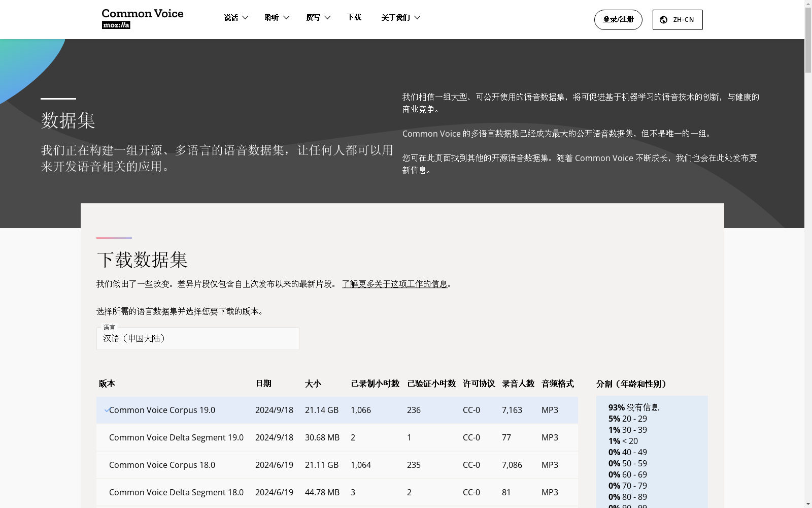
Task: Click the 下载数据集 heading
Action: pyautogui.click(x=142, y=260)
